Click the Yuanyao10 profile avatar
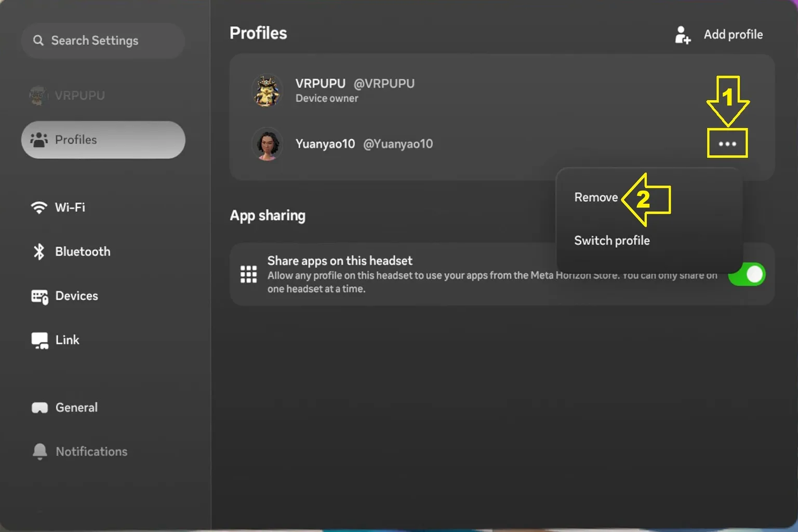 [267, 144]
